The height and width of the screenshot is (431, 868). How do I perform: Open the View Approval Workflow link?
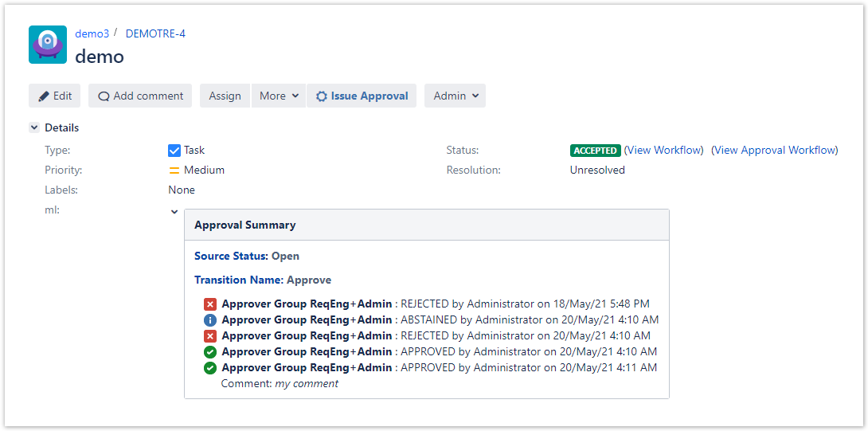tap(774, 150)
